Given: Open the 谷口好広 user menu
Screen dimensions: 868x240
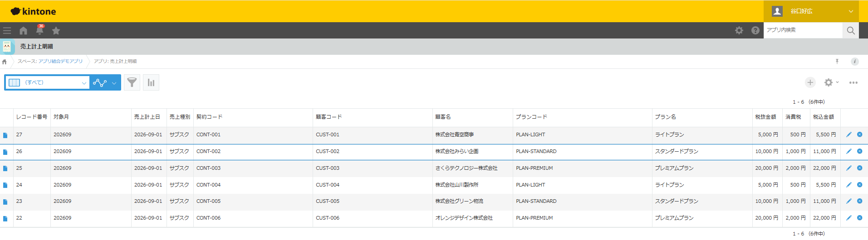Looking at the screenshot, I should tap(811, 11).
